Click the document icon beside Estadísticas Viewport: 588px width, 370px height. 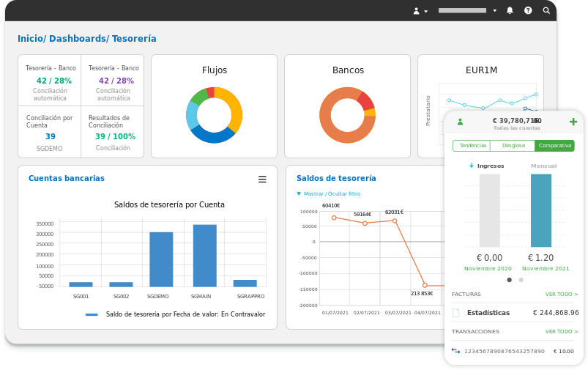(x=455, y=312)
